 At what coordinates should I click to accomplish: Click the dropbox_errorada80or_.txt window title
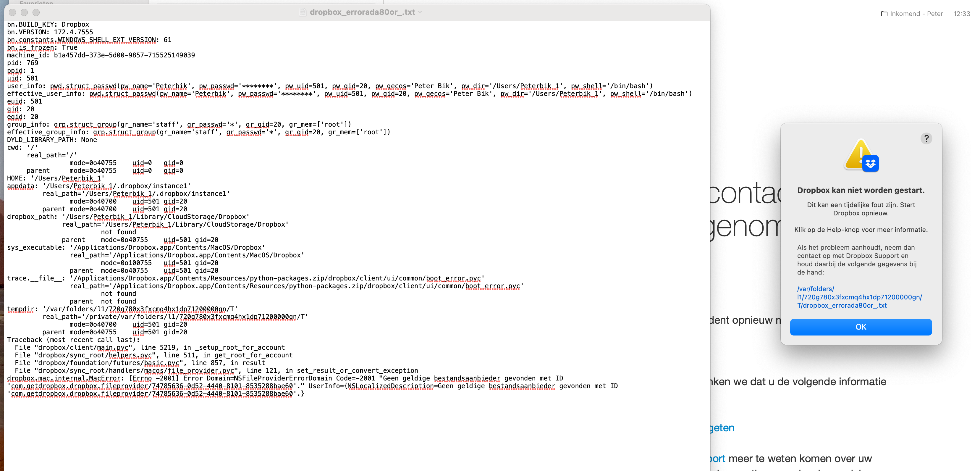(x=362, y=12)
